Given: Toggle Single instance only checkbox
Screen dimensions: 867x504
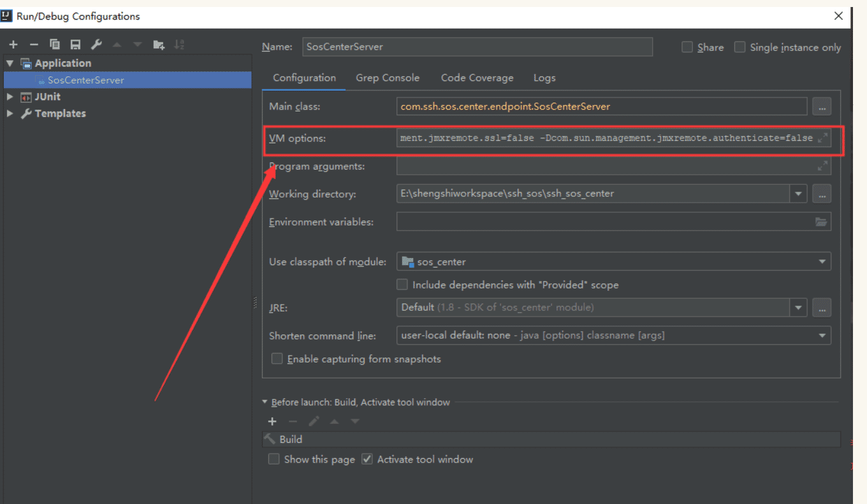Looking at the screenshot, I should coord(739,47).
